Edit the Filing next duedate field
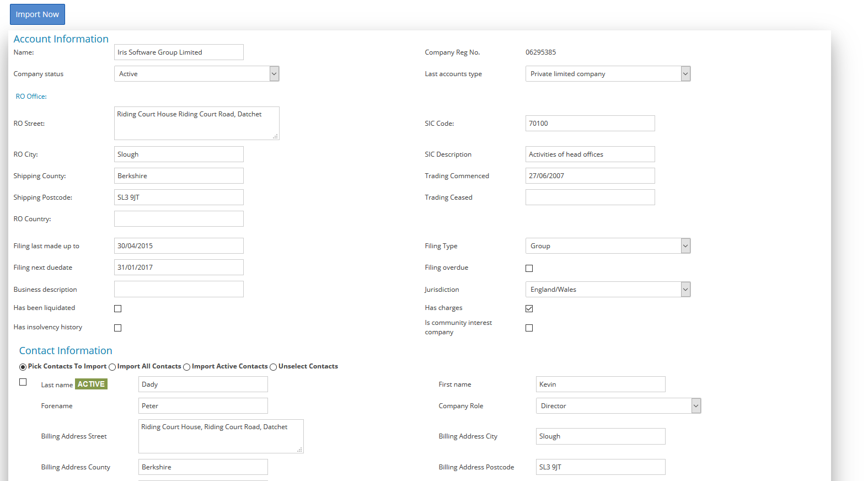This screenshot has height=481, width=868. (179, 268)
